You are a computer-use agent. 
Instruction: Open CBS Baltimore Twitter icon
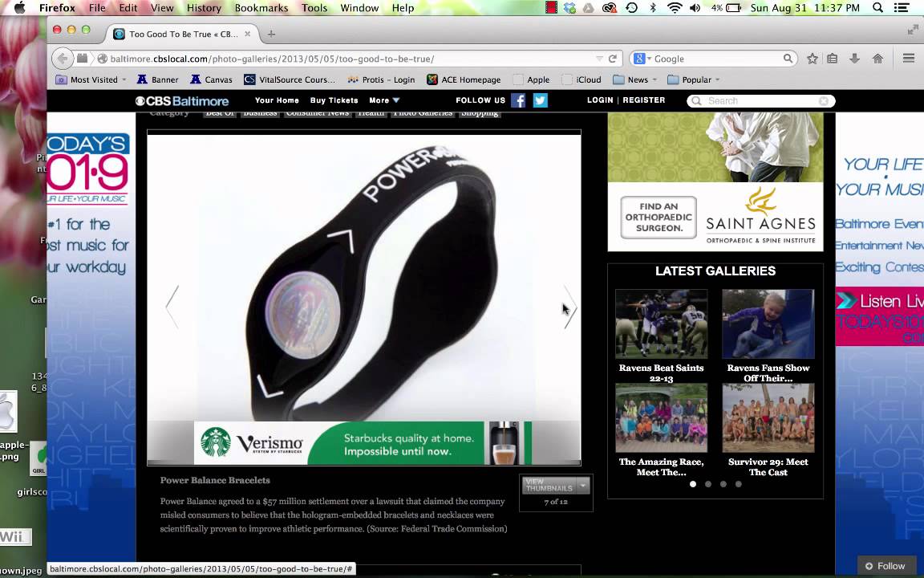[x=541, y=100]
